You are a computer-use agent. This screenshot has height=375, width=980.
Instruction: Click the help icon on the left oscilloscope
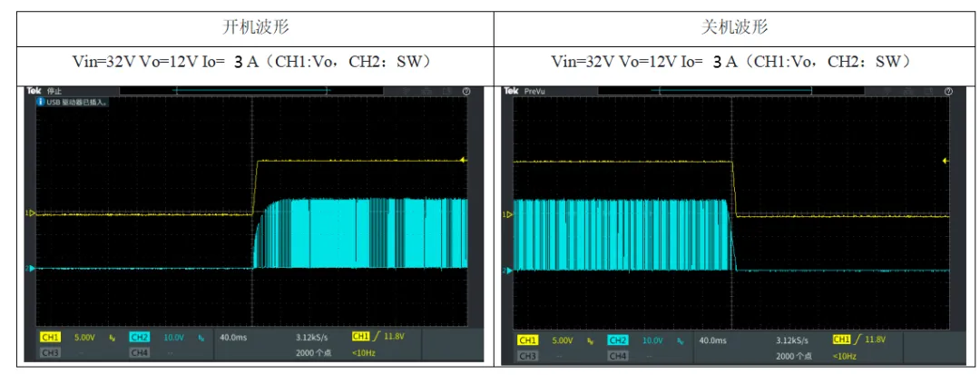tap(465, 91)
